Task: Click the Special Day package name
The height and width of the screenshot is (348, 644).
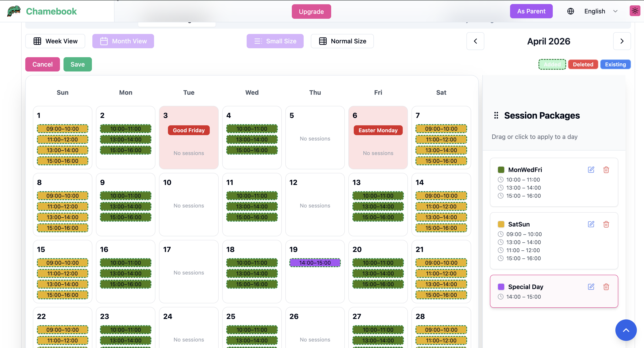Action: 525,287
